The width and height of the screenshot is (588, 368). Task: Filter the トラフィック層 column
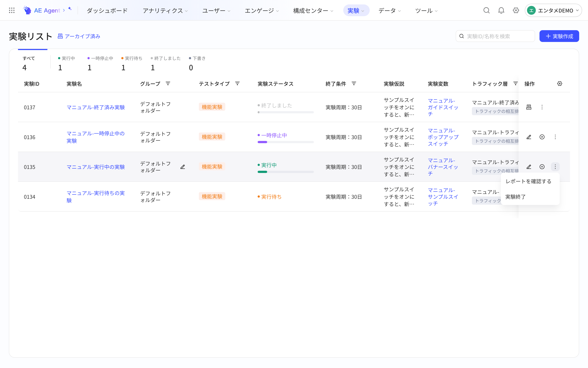pyautogui.click(x=515, y=84)
